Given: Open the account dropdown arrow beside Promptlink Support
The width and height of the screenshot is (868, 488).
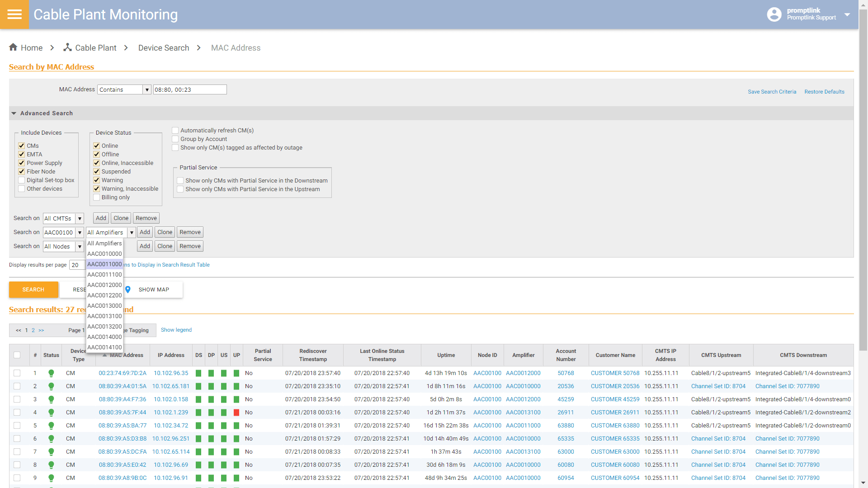Looking at the screenshot, I should pyautogui.click(x=847, y=14).
